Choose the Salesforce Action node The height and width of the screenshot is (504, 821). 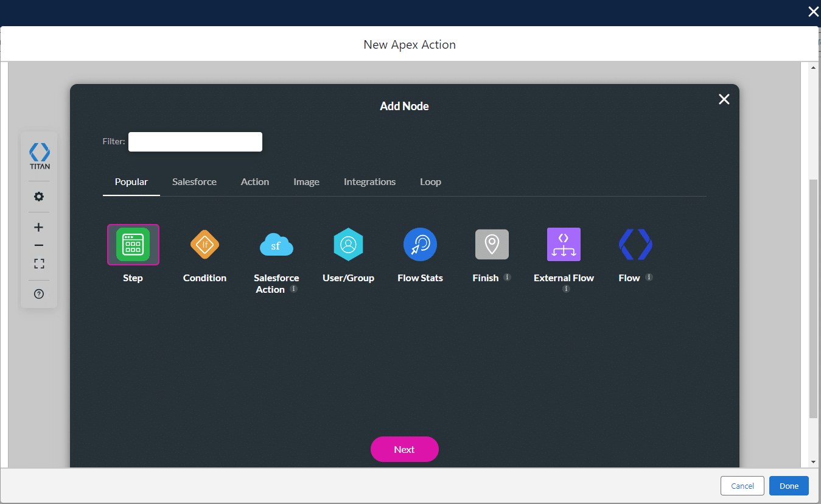pos(276,244)
